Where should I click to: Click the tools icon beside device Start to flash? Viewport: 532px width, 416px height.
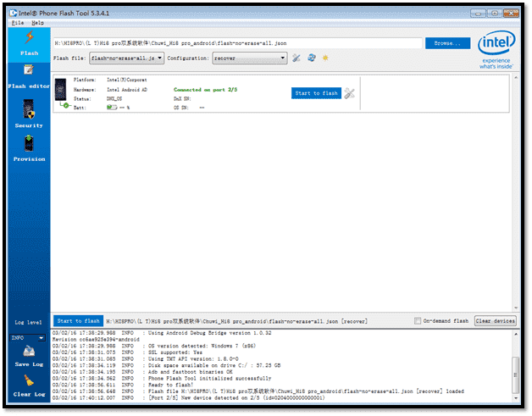coord(349,93)
